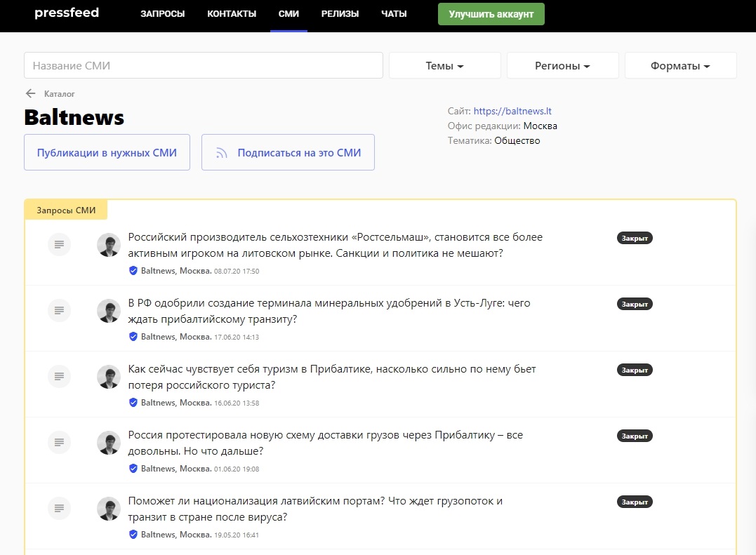Screen dimensions: 756x555
Task: Click the back arrow next to Каталог
Action: point(30,93)
